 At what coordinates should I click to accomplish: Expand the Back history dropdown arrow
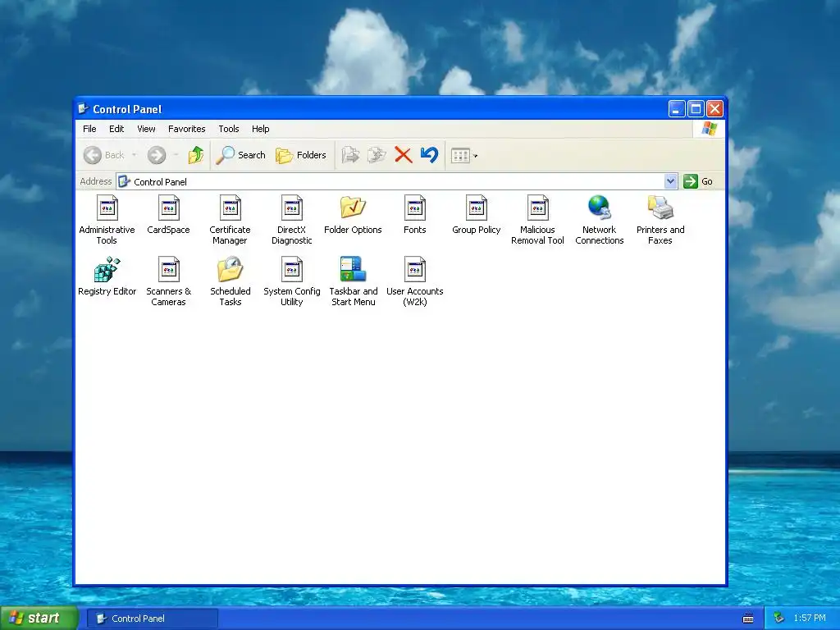pos(135,155)
